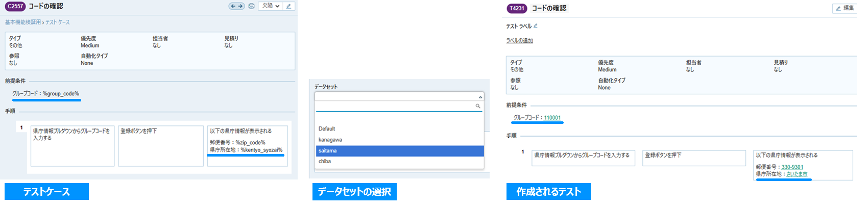The height and width of the screenshot is (206, 868).
Task: Open the ラベルの追加 link
Action: [519, 41]
